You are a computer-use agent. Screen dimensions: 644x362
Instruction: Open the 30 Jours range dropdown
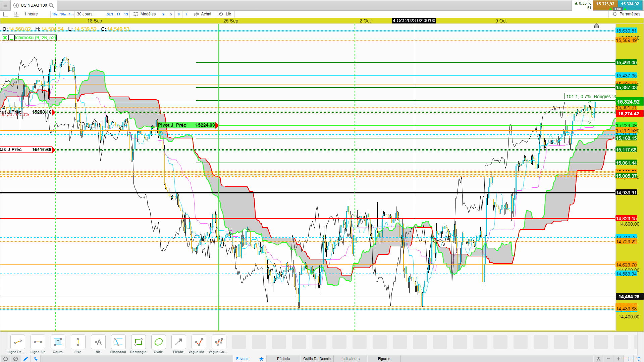coord(85,14)
